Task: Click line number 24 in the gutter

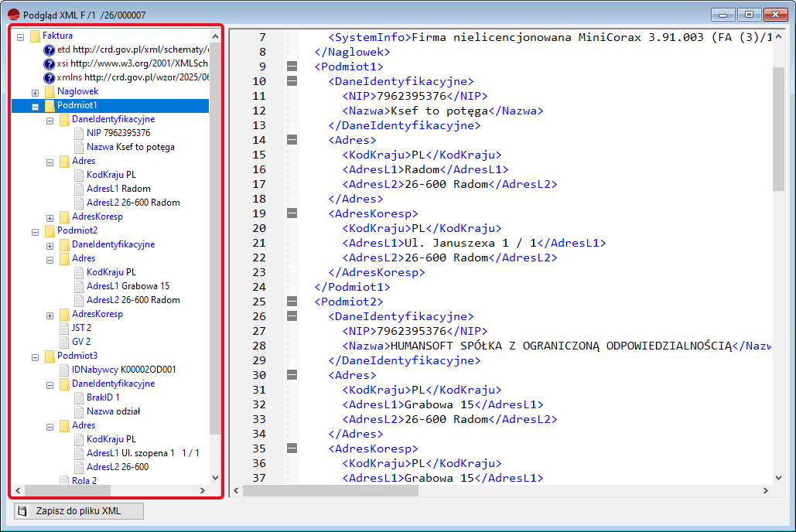Action: pyautogui.click(x=259, y=287)
